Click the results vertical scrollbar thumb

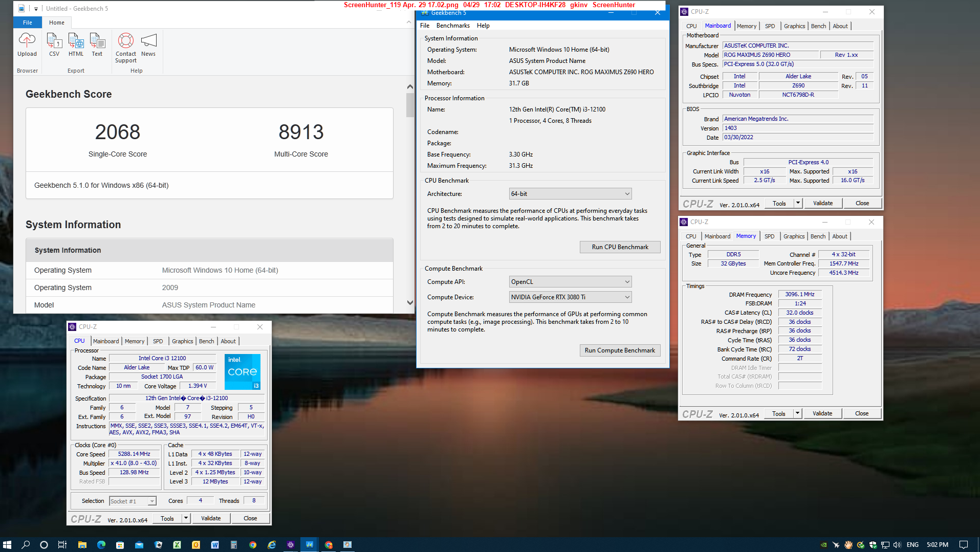click(x=410, y=105)
